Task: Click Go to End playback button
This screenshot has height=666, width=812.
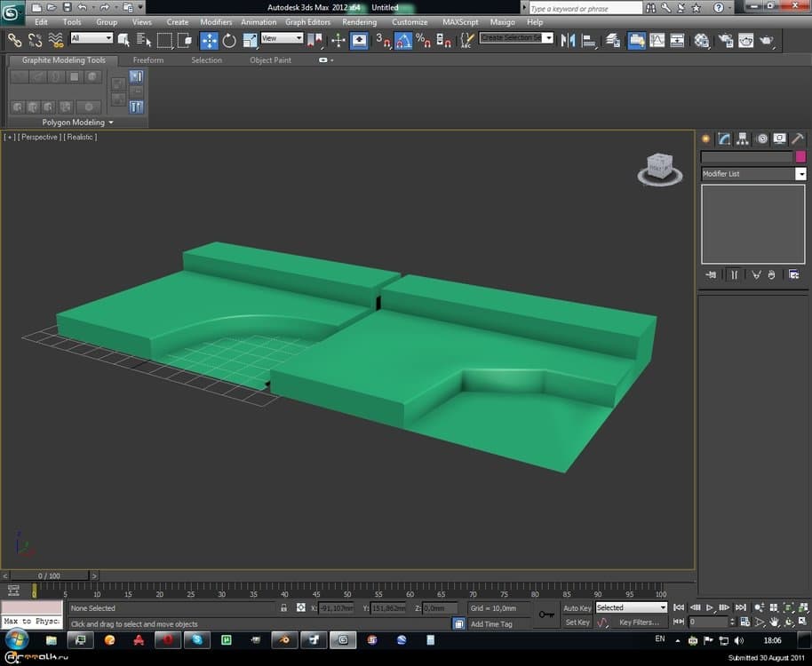Action: click(741, 607)
